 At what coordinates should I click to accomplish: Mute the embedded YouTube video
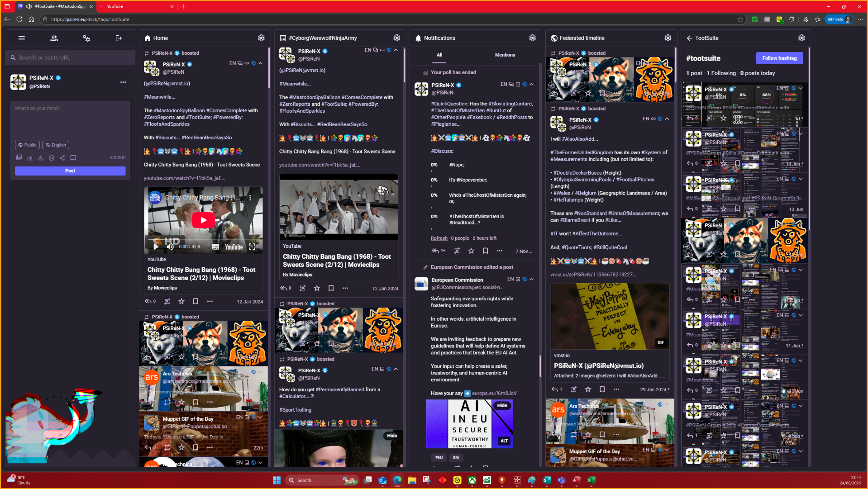(x=171, y=247)
